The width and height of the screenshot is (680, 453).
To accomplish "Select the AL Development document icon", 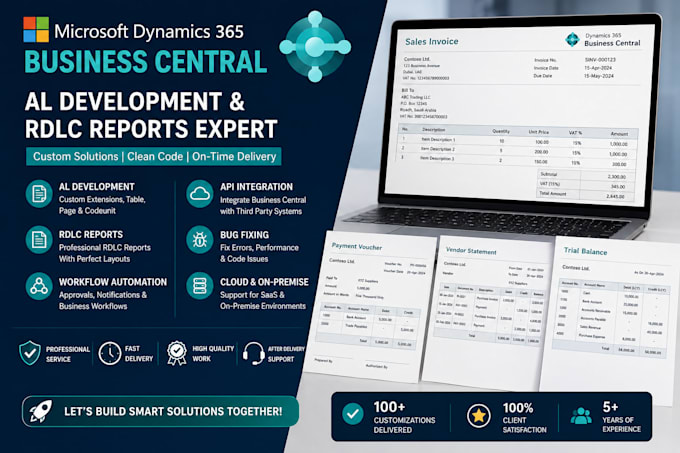I will click(x=39, y=194).
